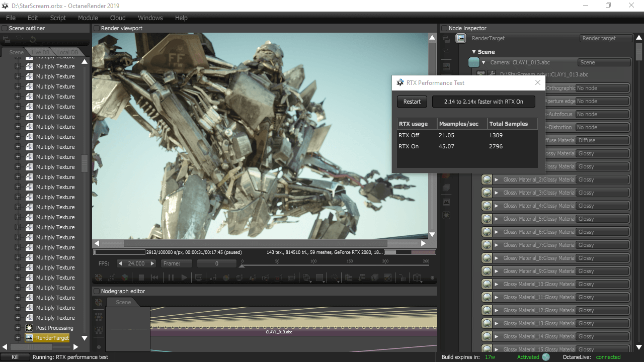Click the RenderTarget image icon in Node inspector

(461, 38)
